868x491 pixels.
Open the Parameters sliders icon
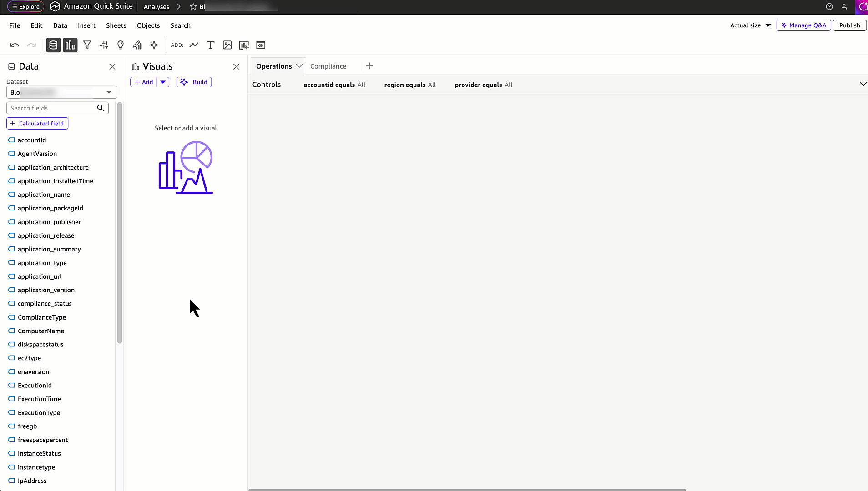(104, 45)
